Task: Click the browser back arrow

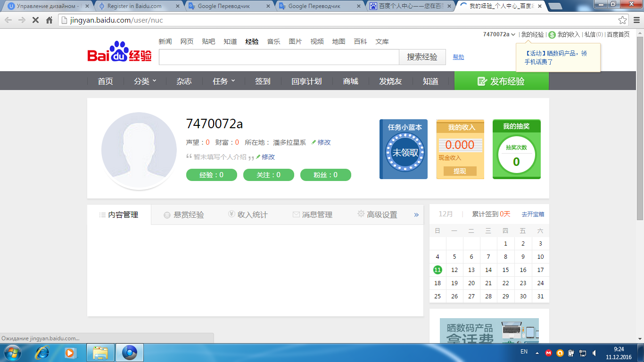Action: pos(8,20)
